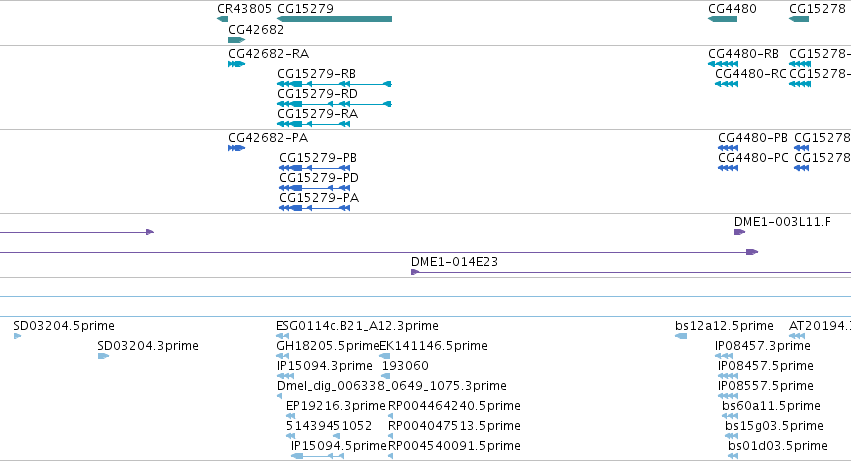Select transcript label CG42682-RA

269,54
